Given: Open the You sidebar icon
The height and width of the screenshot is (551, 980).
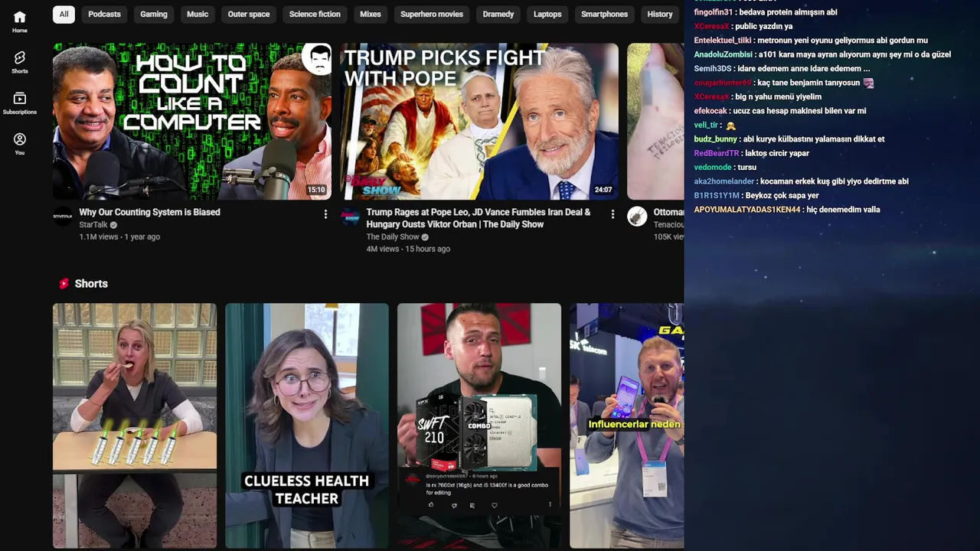Looking at the screenshot, I should (x=20, y=144).
